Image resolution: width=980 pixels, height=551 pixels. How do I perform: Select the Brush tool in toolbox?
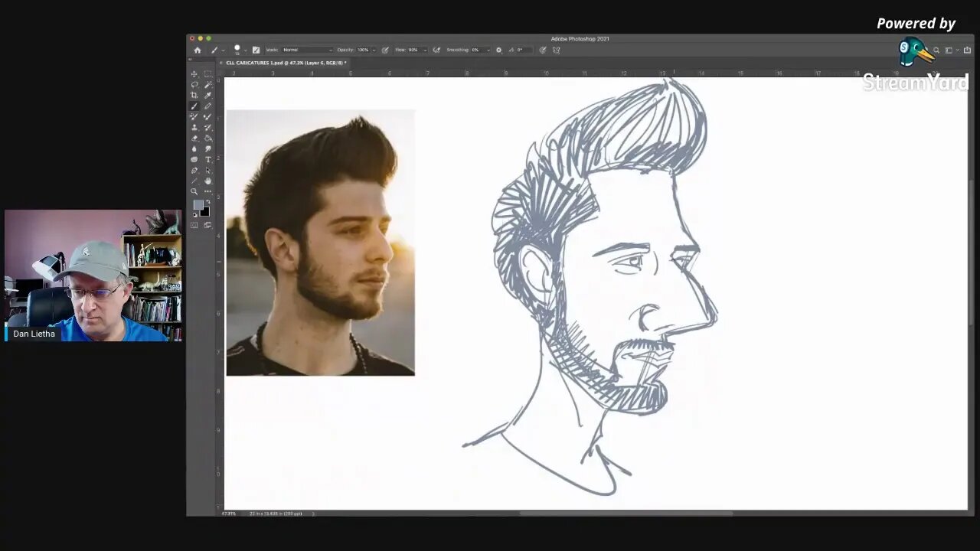[x=194, y=106]
